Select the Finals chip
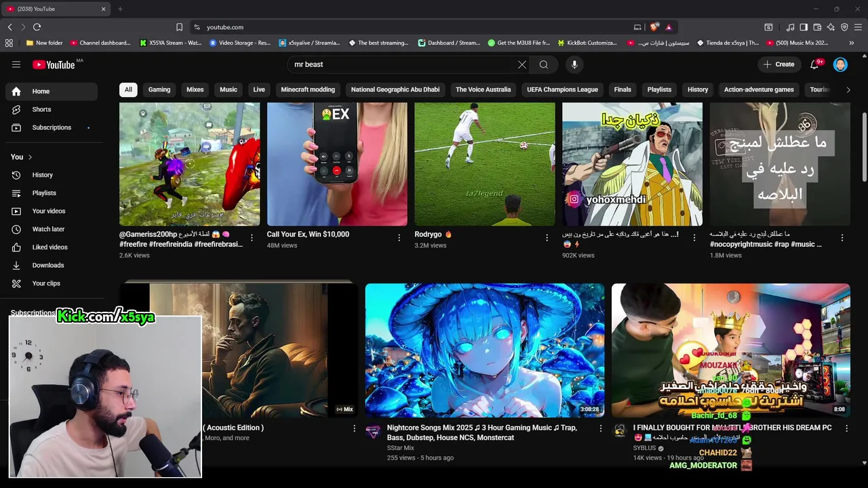The image size is (868, 488). pos(623,89)
